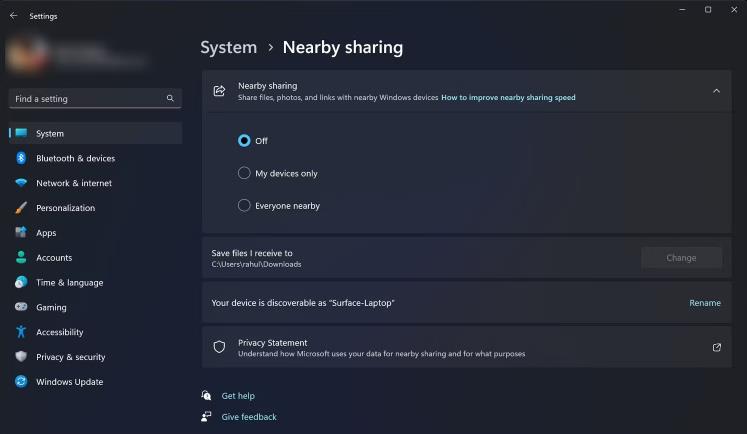747x434 pixels.
Task: Collapse the Nearby sharing section chevron
Action: (x=717, y=91)
